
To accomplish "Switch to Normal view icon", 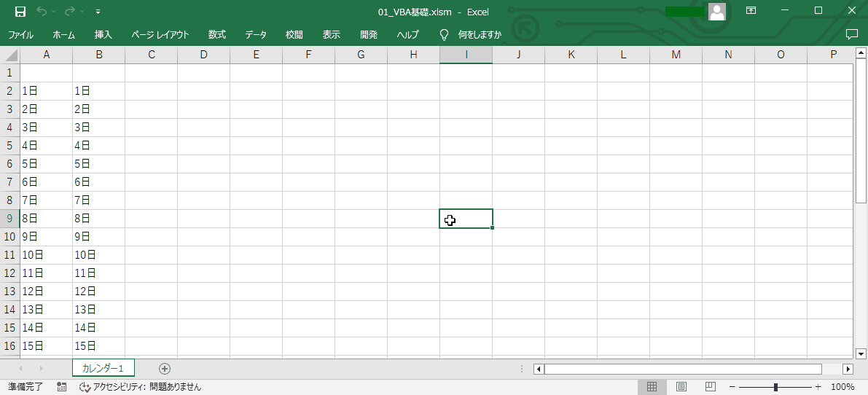I will (x=652, y=387).
